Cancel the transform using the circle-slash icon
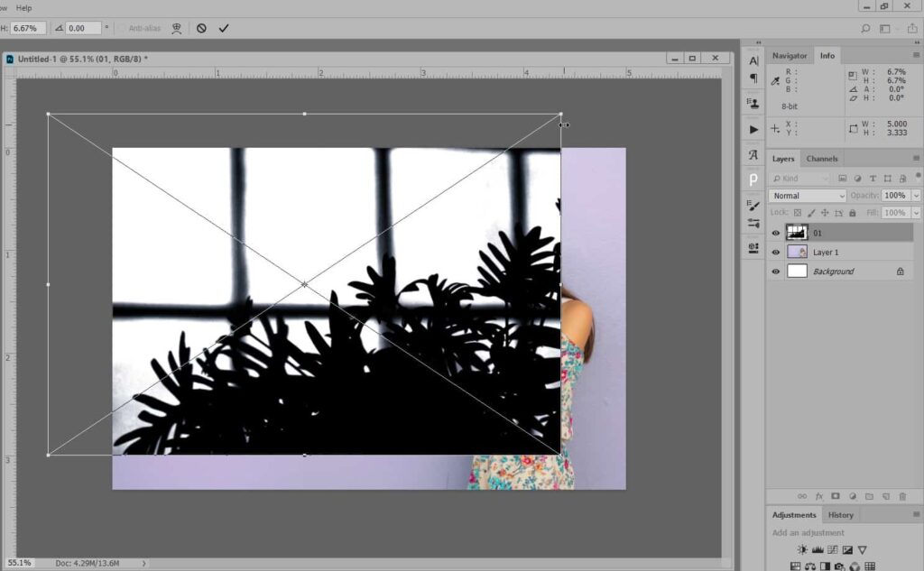The height and width of the screenshot is (571, 924). click(x=201, y=28)
